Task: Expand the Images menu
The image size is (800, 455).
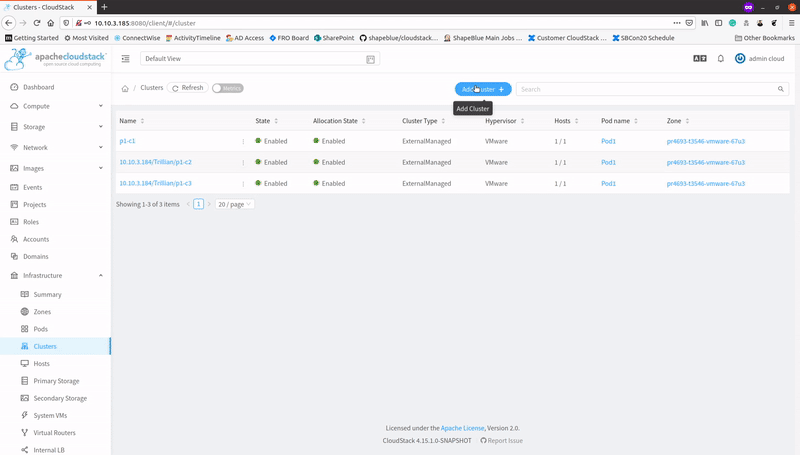Action: pyautogui.click(x=55, y=168)
